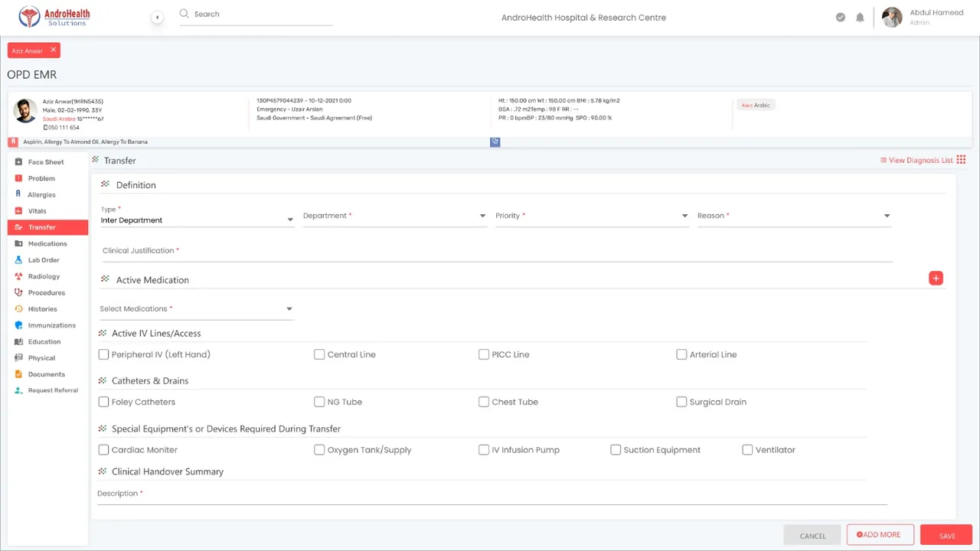This screenshot has width=980, height=551.
Task: Open Vitals in sidebar
Action: coord(37,211)
